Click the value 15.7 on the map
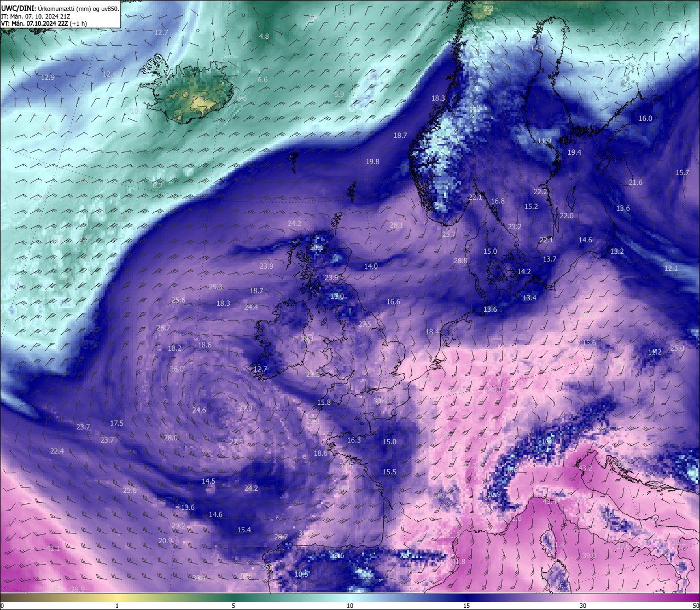Viewport: 700px width, 610px height. point(682,173)
